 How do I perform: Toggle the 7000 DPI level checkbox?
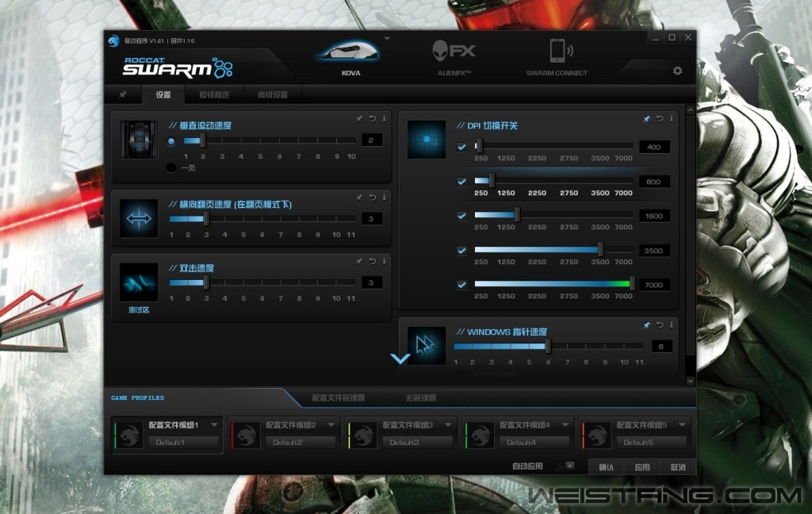tap(462, 285)
